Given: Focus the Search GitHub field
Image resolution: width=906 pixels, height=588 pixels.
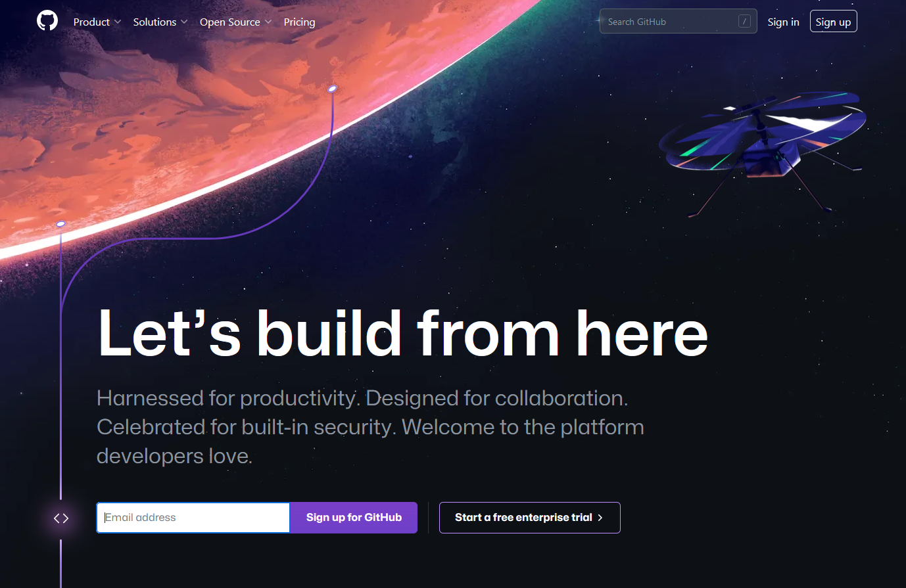Looking at the screenshot, I should (x=678, y=22).
